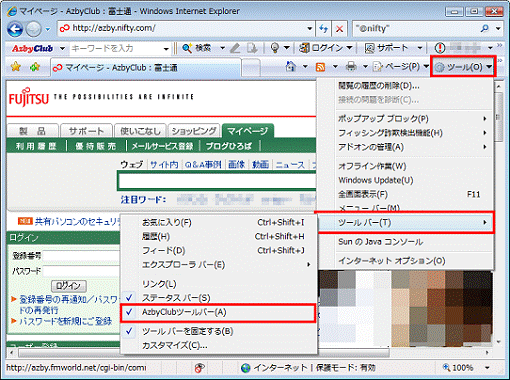
Task: Click the Internet zone globe icon
Action: (246, 368)
